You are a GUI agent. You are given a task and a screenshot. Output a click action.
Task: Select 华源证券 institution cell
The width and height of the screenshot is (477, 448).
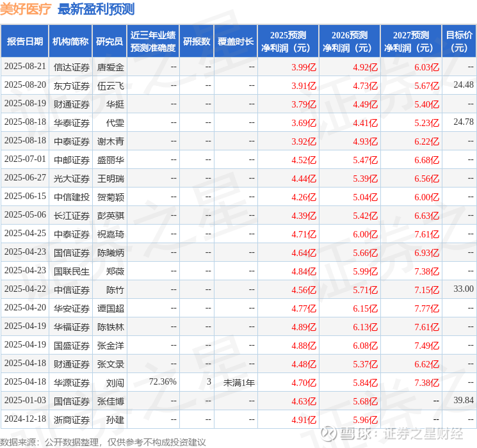click(x=72, y=383)
